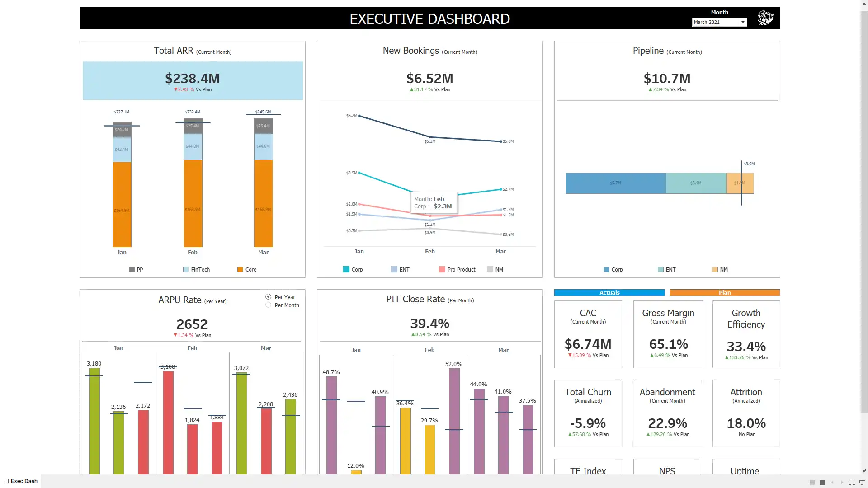Select the 3,180 Jan ARPU bar
The image size is (868, 488).
94,421
